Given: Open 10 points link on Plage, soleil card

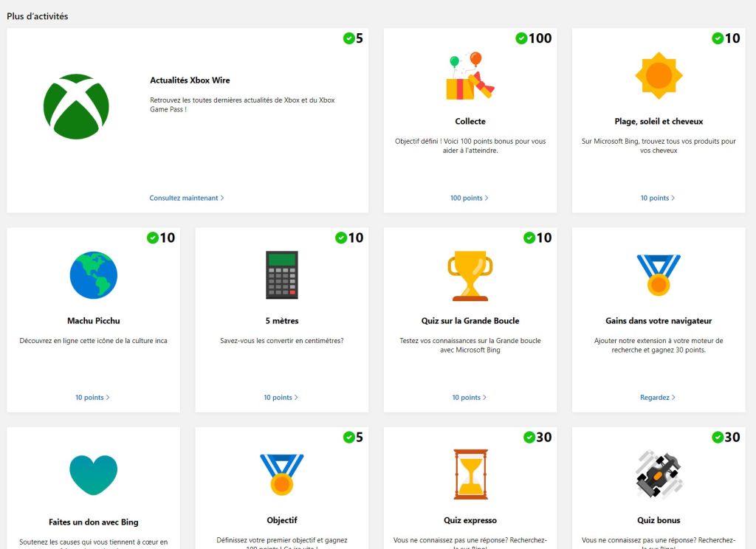Looking at the screenshot, I should point(658,198).
